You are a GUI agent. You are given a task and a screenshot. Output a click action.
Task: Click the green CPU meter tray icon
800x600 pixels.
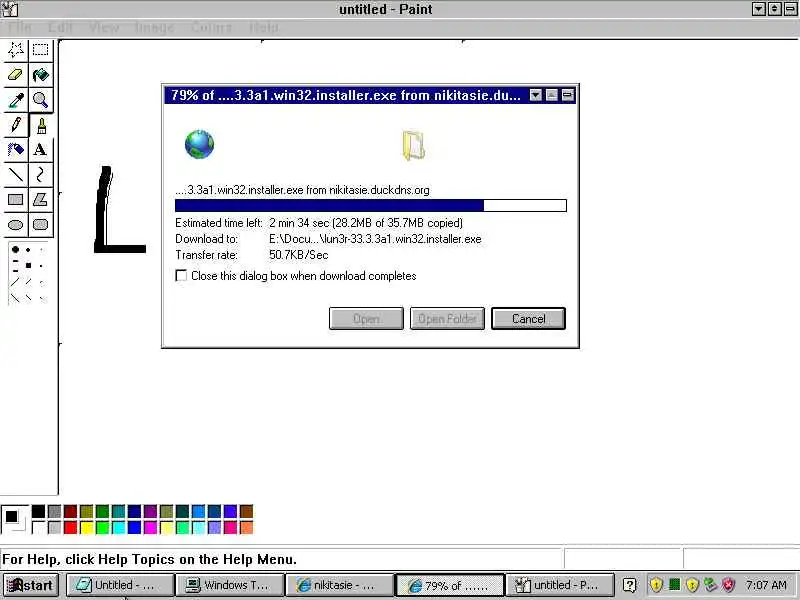674,584
